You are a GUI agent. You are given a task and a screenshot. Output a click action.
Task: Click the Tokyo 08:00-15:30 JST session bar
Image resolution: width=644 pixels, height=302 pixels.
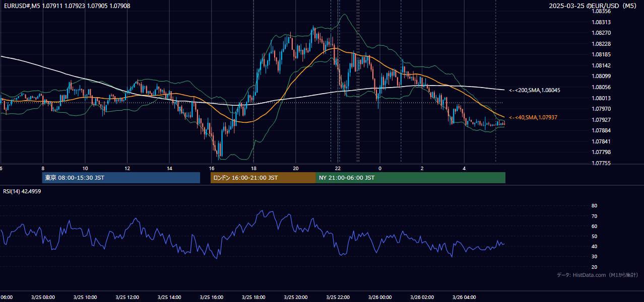coord(121,178)
